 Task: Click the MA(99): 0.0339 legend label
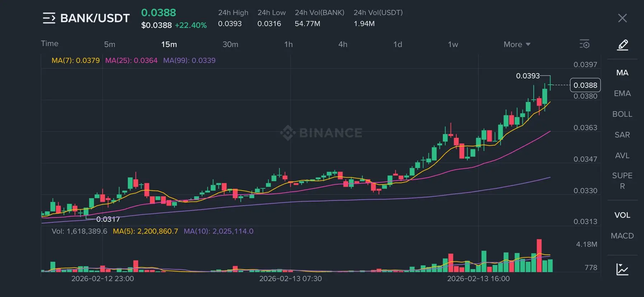coord(189,60)
